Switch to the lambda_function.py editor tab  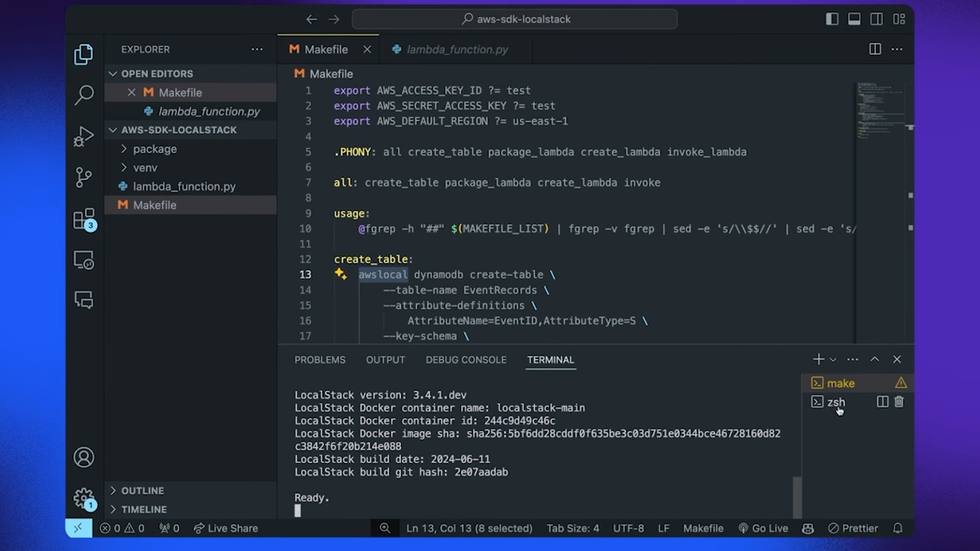point(456,49)
